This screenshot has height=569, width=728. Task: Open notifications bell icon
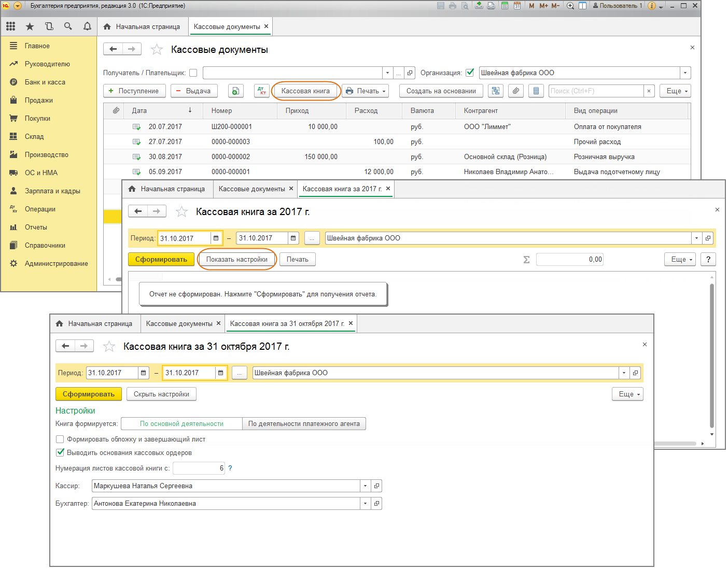[87, 26]
